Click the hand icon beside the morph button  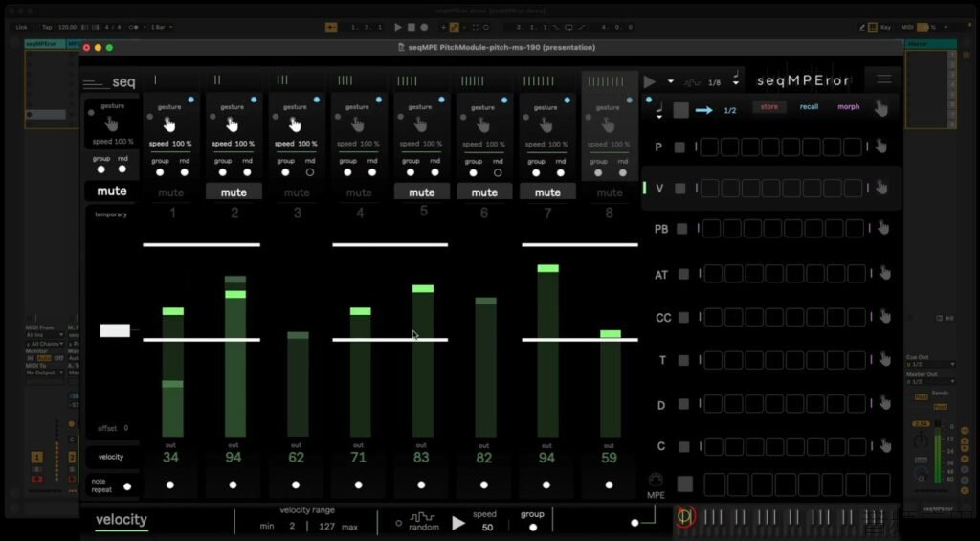tap(881, 109)
